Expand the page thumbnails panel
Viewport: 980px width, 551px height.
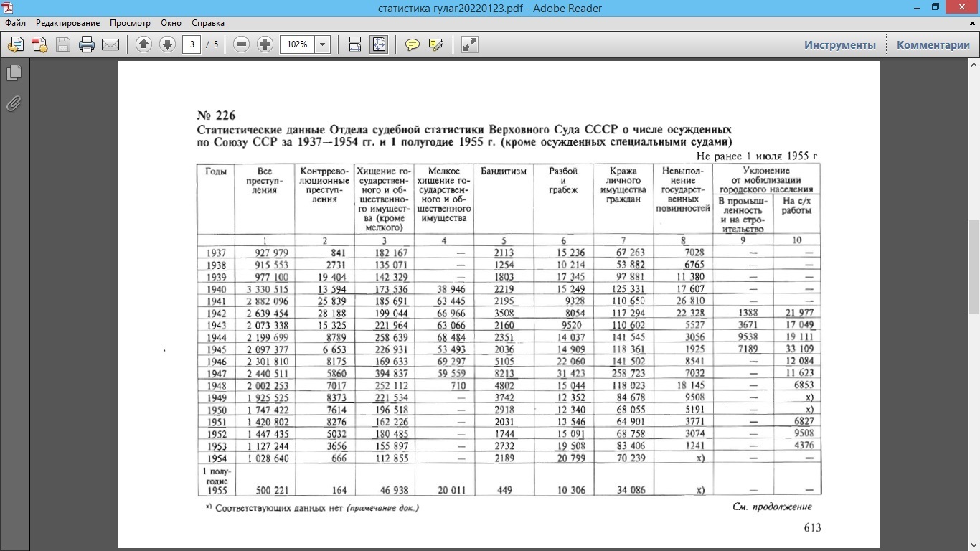(14, 73)
